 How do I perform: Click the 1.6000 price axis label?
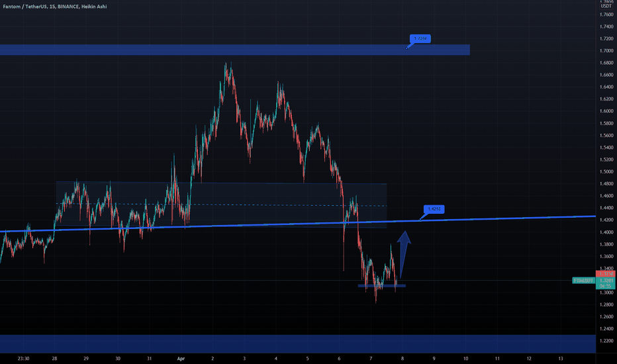(x=606, y=111)
